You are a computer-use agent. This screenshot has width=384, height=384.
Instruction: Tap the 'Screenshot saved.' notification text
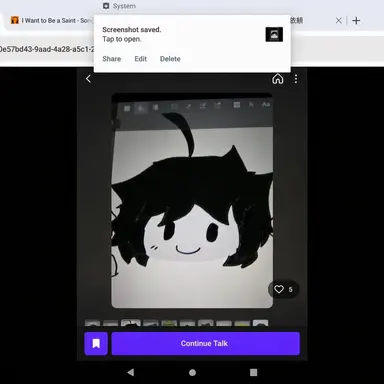(131, 29)
